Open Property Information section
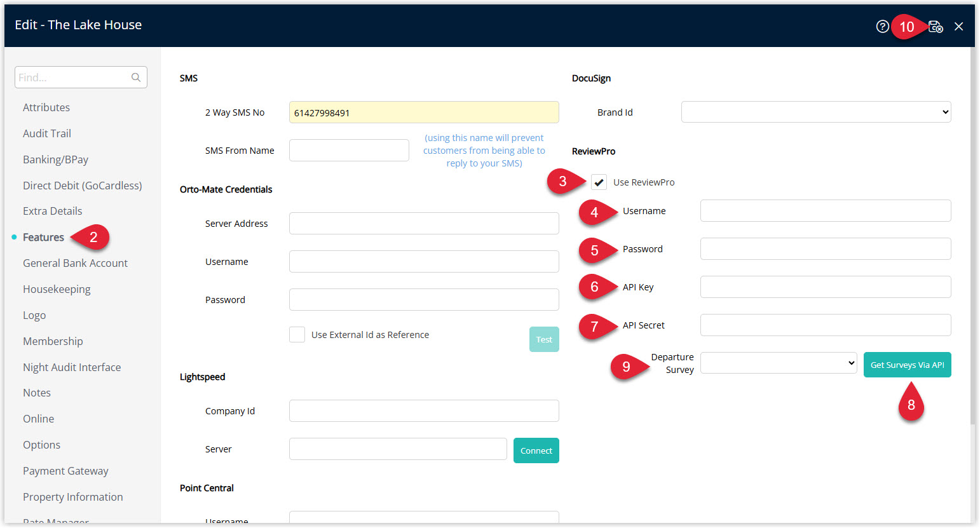 pos(73,497)
